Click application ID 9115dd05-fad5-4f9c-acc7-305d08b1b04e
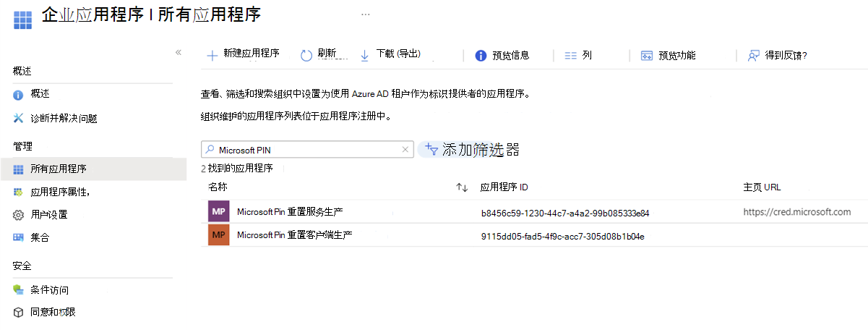This screenshot has height=330, width=868. coord(562,236)
